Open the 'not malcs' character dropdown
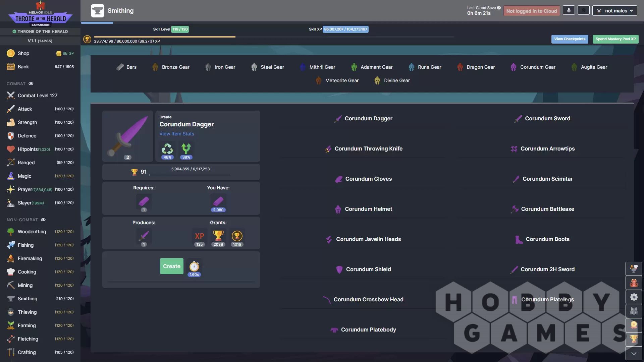 coord(614,11)
